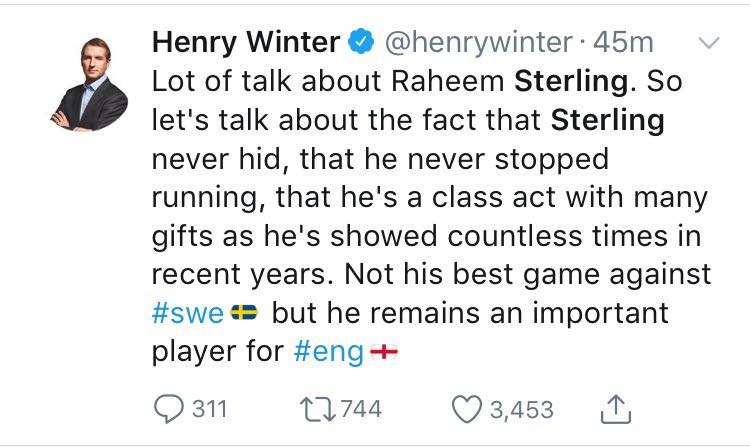
Task: Click the 45m tweet timestamp
Action: point(623,43)
